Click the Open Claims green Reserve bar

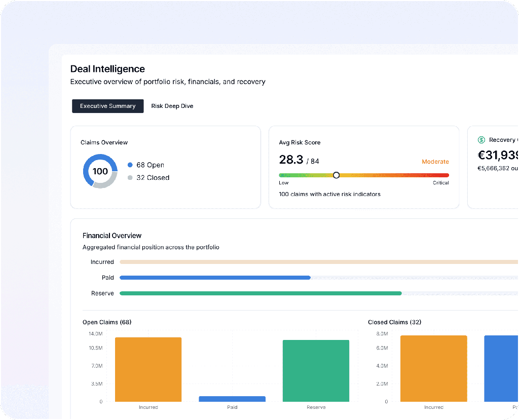click(316, 371)
